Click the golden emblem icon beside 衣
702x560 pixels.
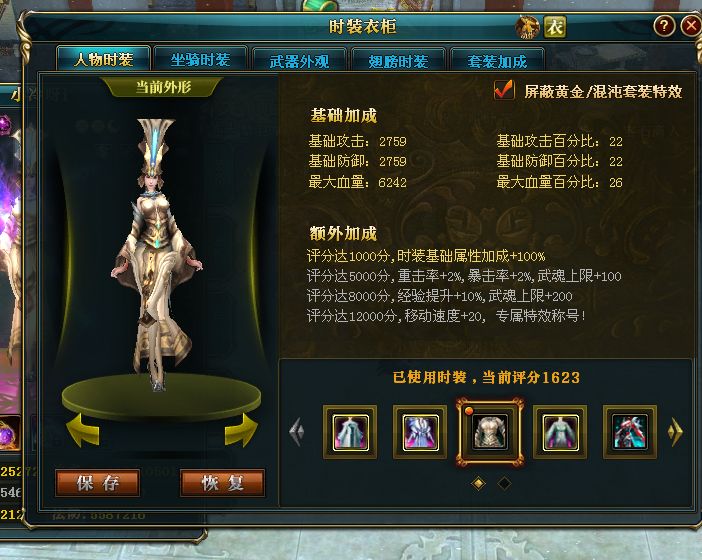coord(527,27)
